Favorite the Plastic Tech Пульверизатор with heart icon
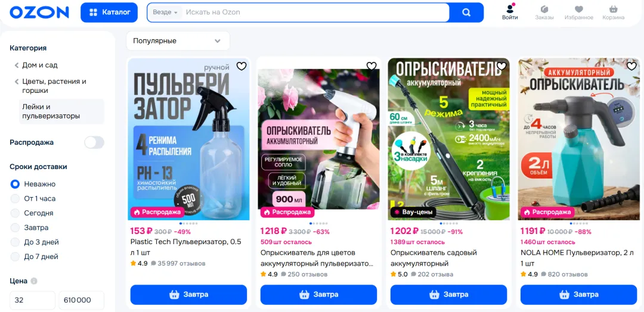This screenshot has height=312, width=644. pos(241,66)
